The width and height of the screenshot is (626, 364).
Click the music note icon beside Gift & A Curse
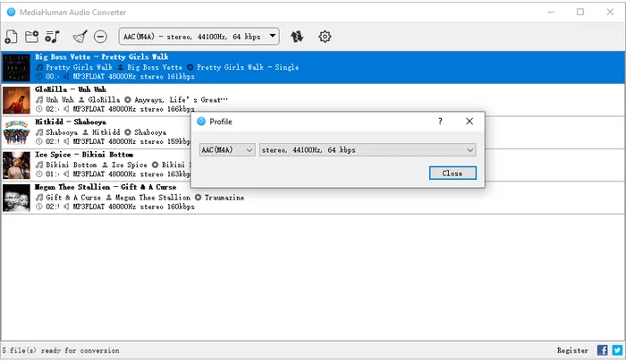39,197
